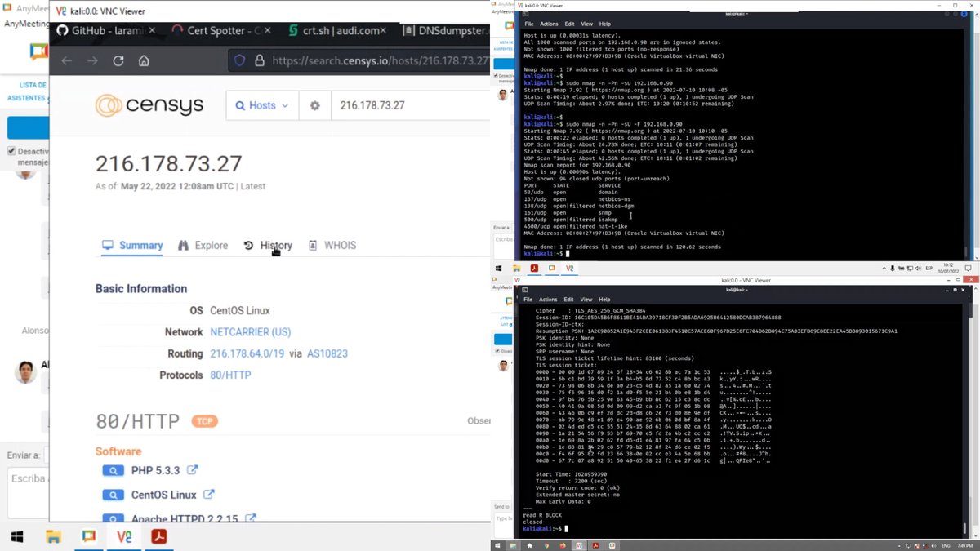The image size is (980, 551).
Task: Click Adobe Acrobat icon in top-right window taskbar
Action: 534,268
